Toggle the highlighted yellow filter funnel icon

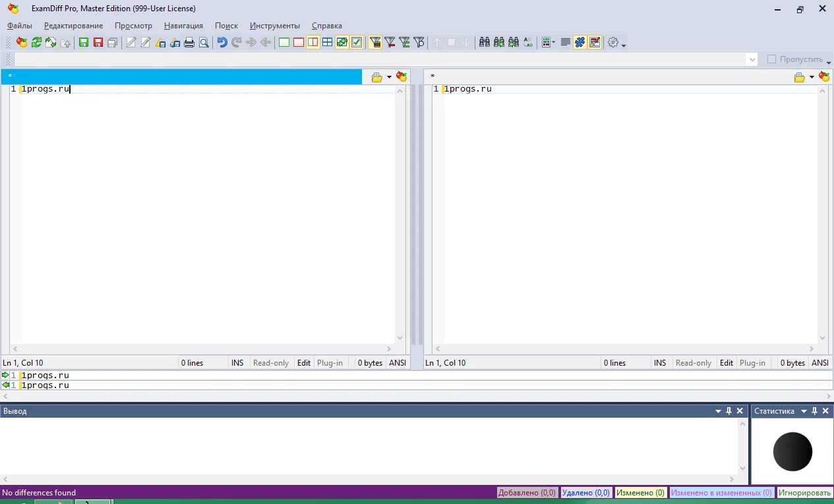[375, 43]
